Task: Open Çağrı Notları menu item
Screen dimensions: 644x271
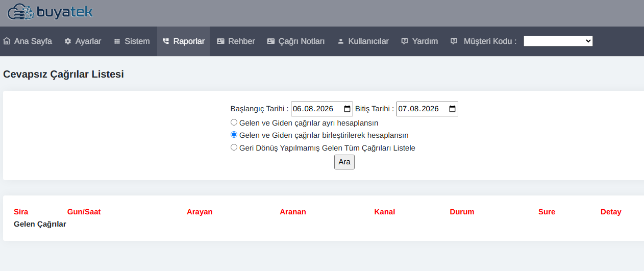Action: click(296, 41)
